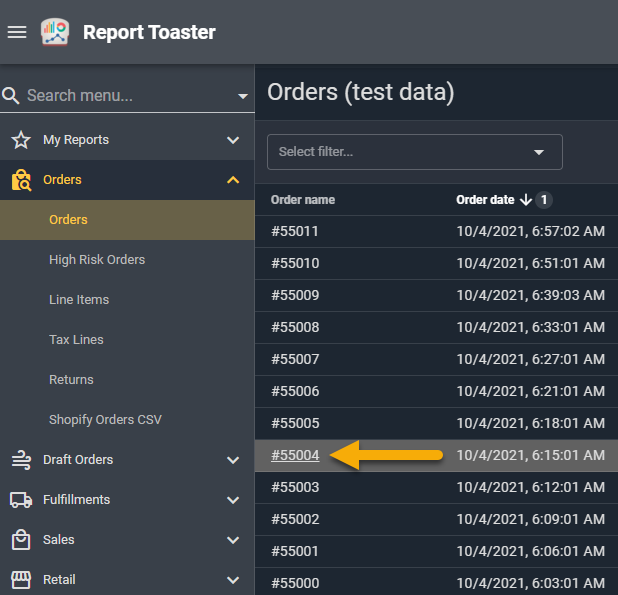Expand the Fulfillments chevron
Screen dimensions: 618x595
233,500
